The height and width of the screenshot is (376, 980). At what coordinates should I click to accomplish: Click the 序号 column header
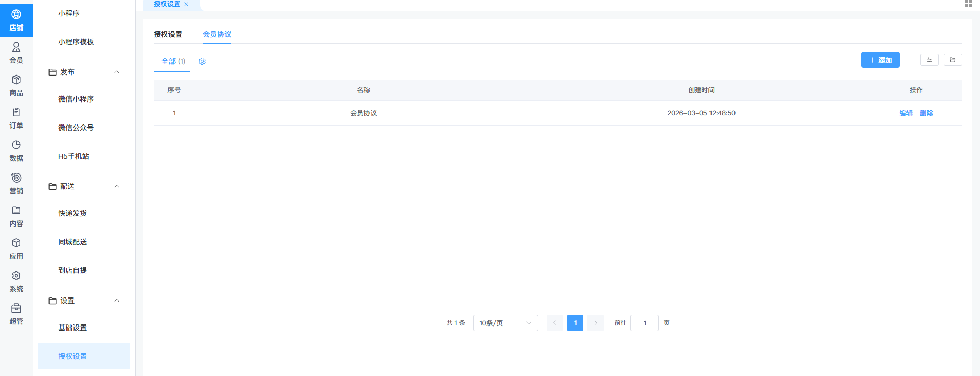coord(174,90)
